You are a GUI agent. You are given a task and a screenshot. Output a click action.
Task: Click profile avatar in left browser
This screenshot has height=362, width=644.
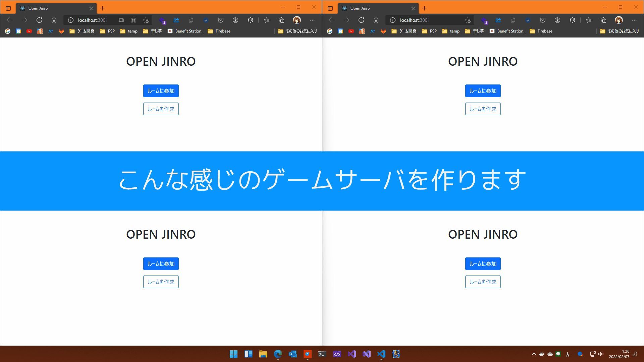coord(297,20)
